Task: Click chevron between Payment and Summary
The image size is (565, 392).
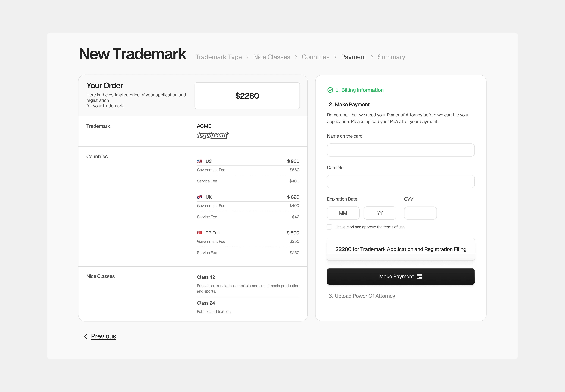Action: pyautogui.click(x=372, y=57)
